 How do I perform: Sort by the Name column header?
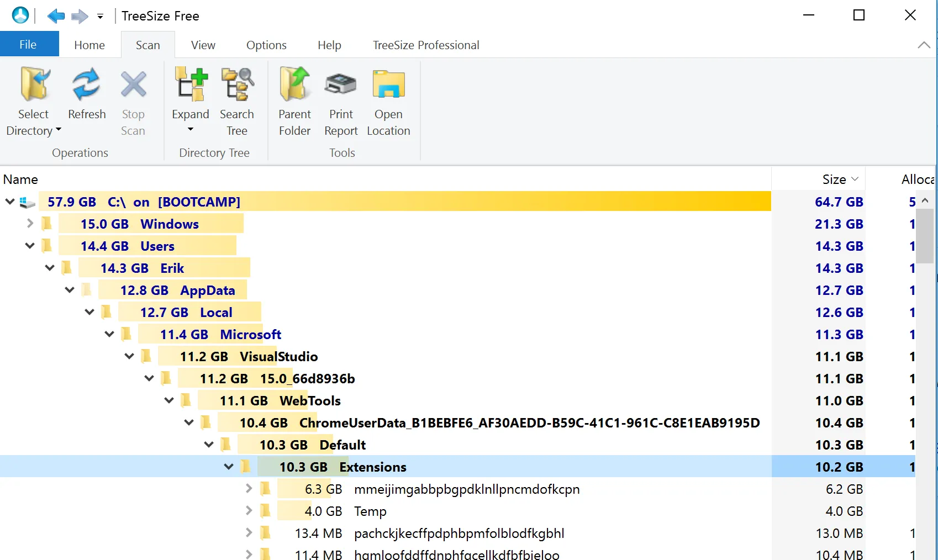click(x=386, y=179)
